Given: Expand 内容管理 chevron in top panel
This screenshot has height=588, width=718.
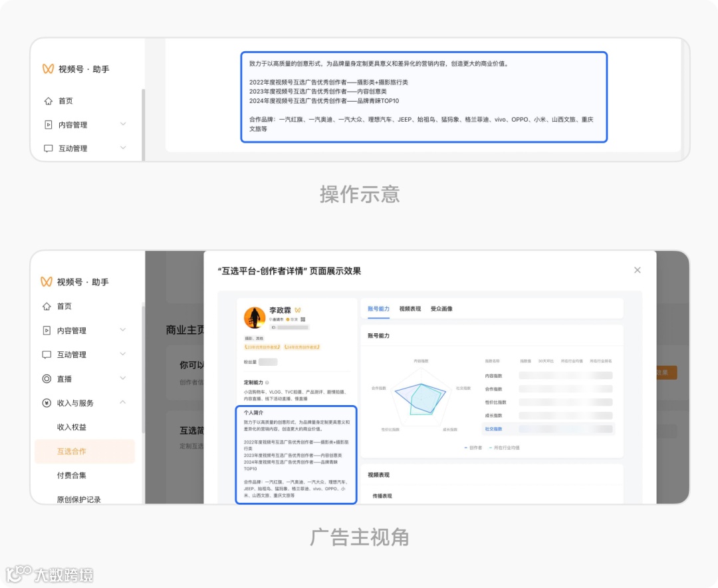Looking at the screenshot, I should coord(123,124).
